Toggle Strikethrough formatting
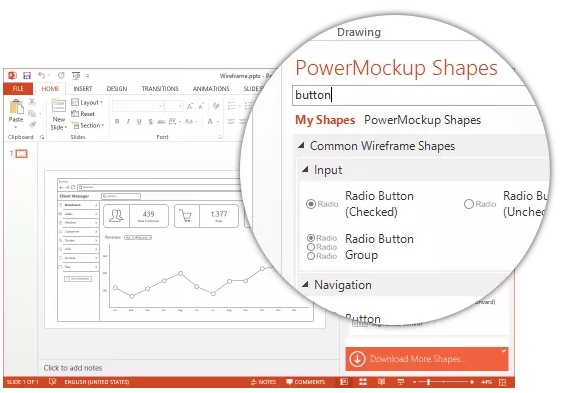The image size is (574, 393). click(x=161, y=121)
